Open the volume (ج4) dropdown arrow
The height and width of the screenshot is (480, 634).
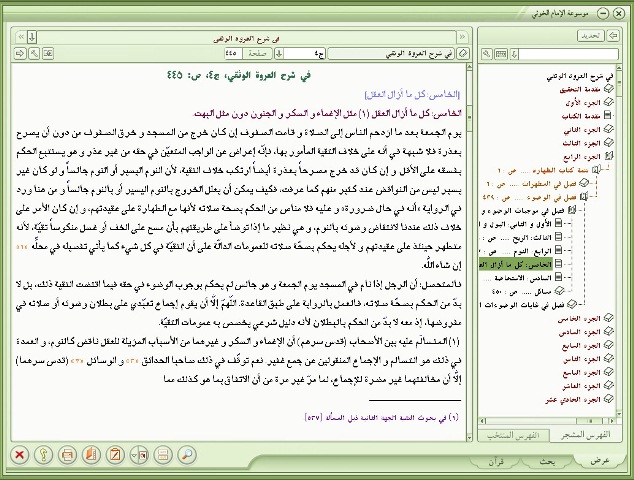point(279,53)
